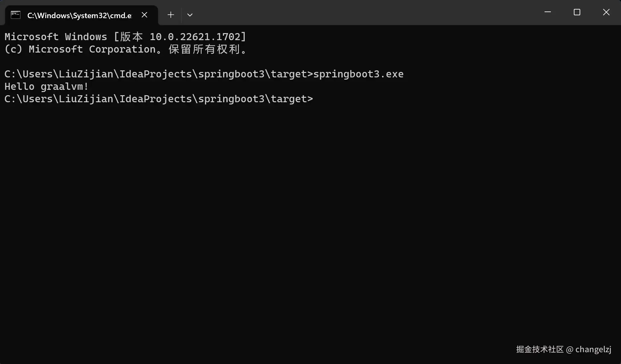Click the 保留所有权利 copyright text
The width and height of the screenshot is (621, 364).
[x=204, y=49]
